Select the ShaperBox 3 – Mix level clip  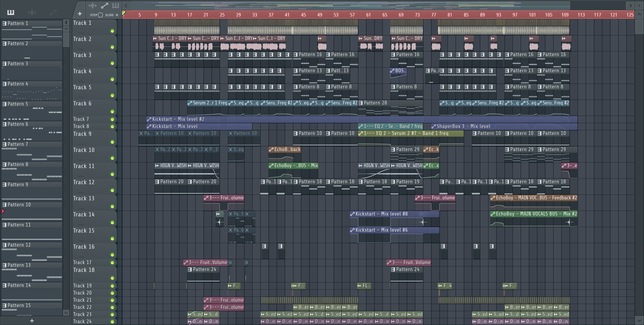(504, 126)
